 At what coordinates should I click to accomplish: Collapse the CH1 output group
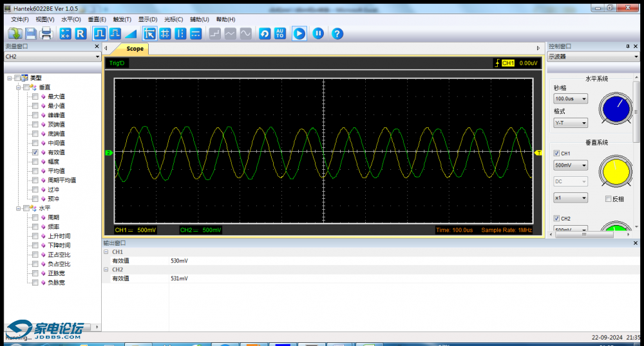[106, 251]
